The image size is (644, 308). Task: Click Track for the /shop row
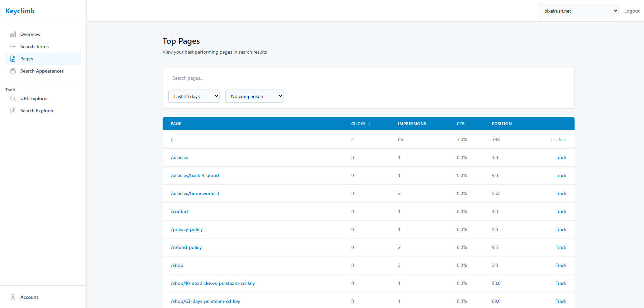[561, 265]
